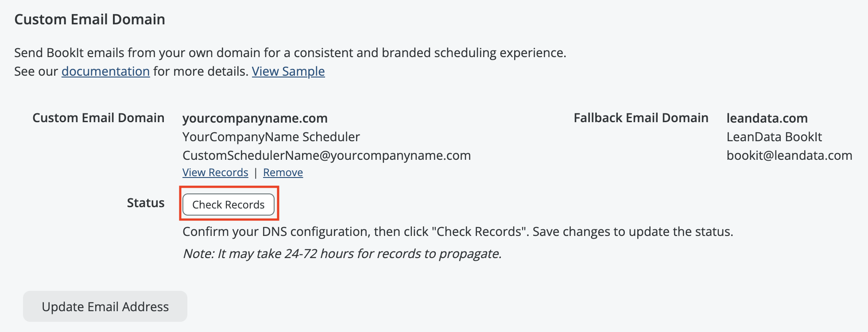Image resolution: width=868 pixels, height=332 pixels.
Task: Click the "for more details" text
Action: [x=201, y=71]
